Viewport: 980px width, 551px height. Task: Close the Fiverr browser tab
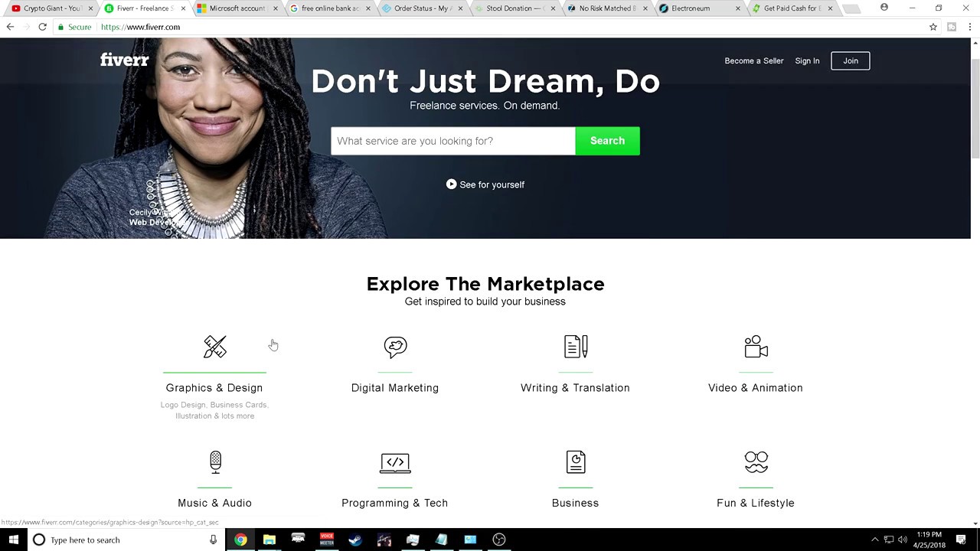click(183, 8)
